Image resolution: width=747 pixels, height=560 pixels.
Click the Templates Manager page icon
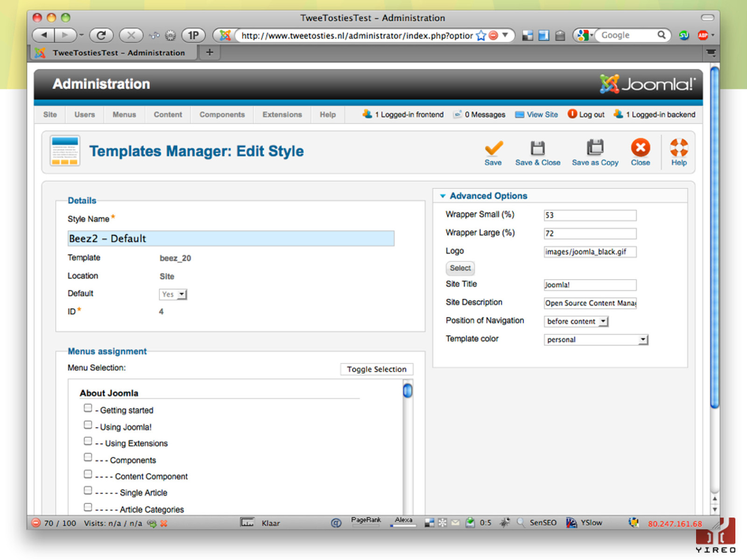point(65,151)
